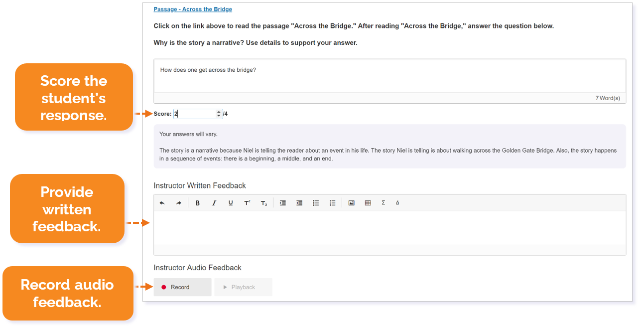Increase text indent in feedback editor

pyautogui.click(x=282, y=203)
